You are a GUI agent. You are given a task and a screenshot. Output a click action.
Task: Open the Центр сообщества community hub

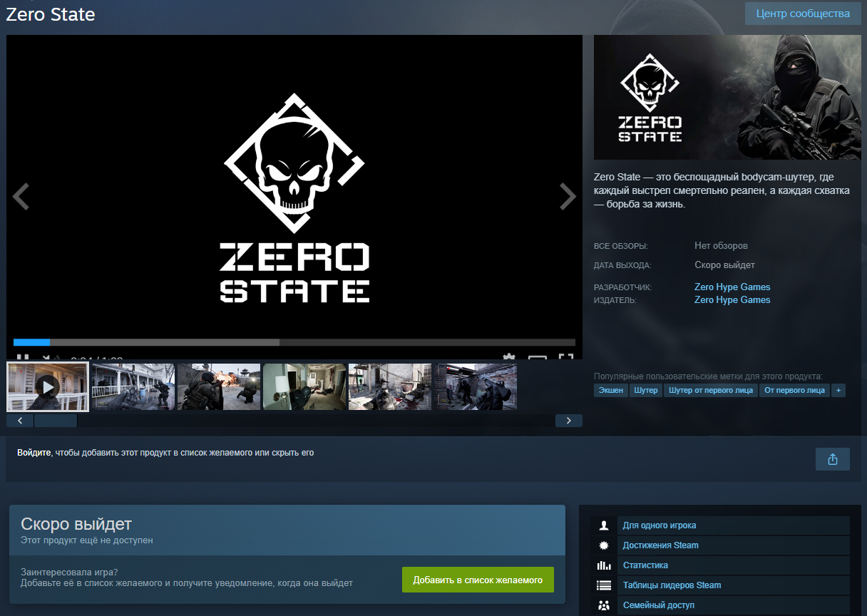[803, 14]
